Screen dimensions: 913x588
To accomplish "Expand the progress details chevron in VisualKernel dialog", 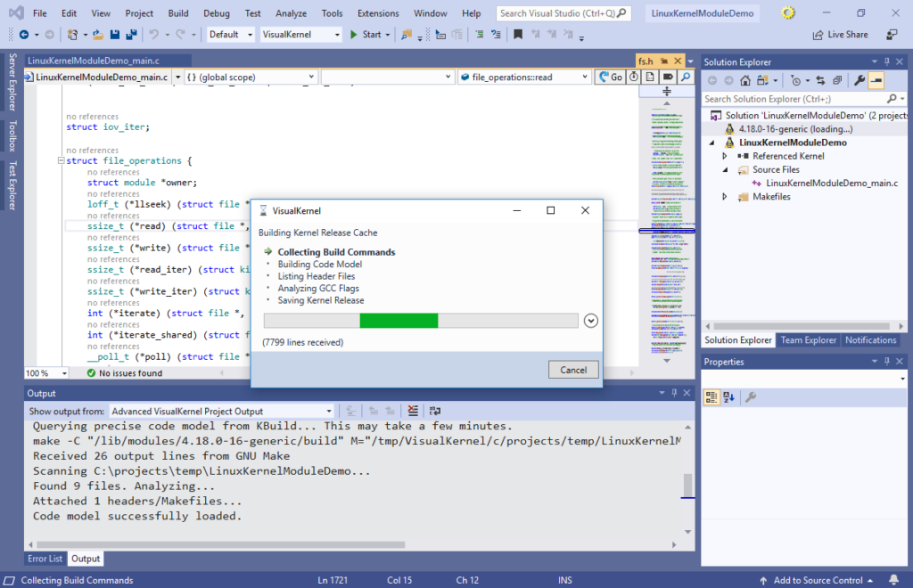I will coord(590,321).
